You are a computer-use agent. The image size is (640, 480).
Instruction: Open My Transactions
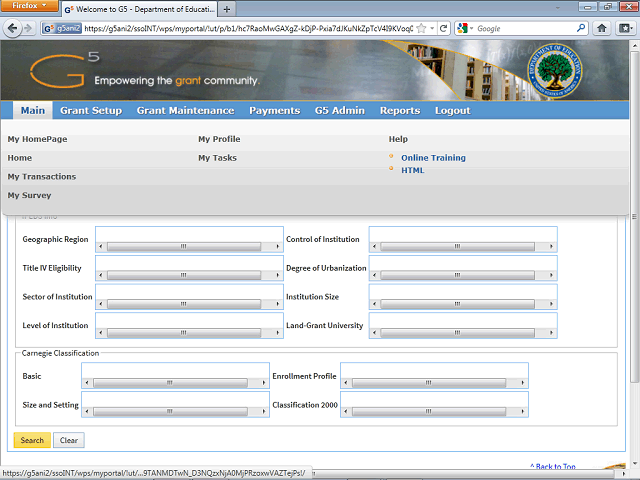42,177
